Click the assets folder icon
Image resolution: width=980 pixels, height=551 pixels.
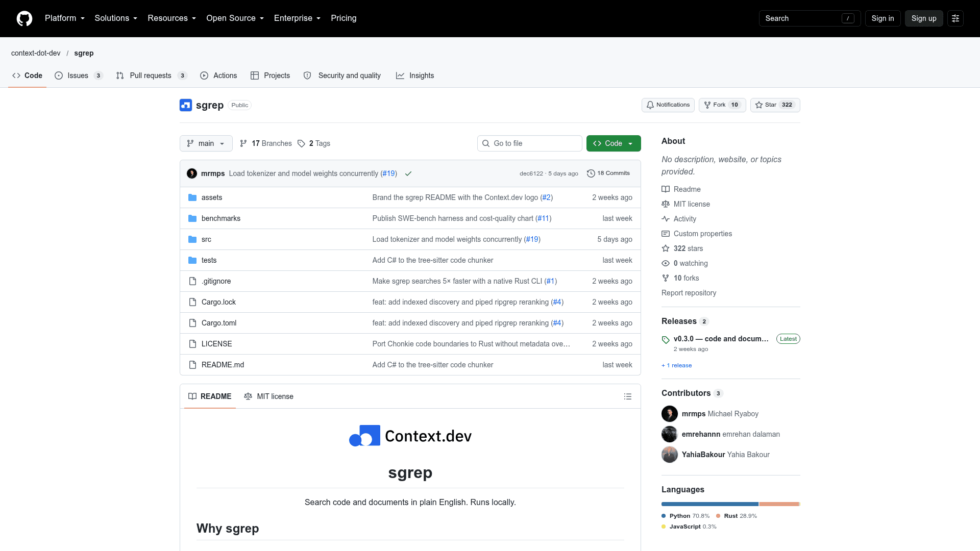[192, 197]
